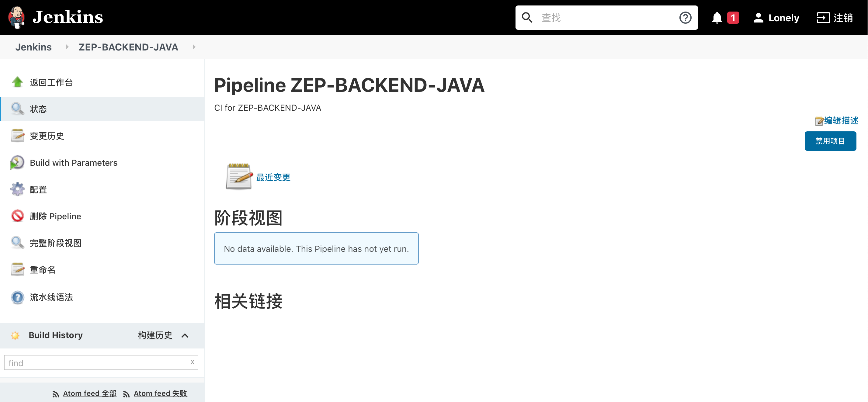The height and width of the screenshot is (402, 868).
Task: Click the 完整阶段视图 magnifier icon
Action: click(17, 242)
